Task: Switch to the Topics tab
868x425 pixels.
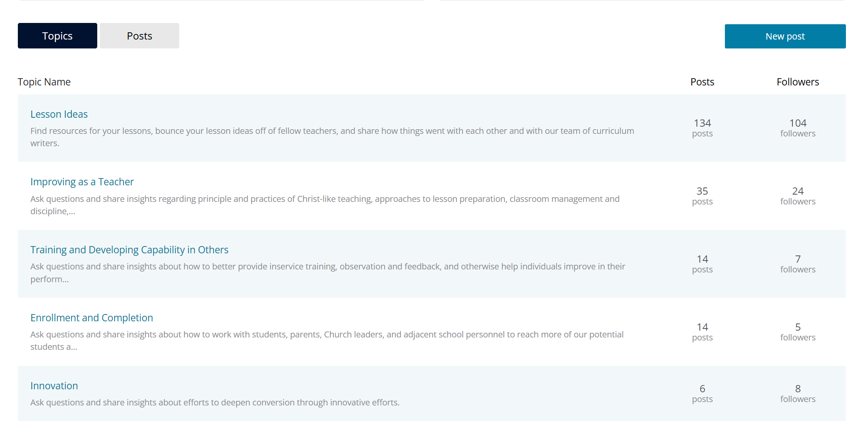Action: [x=57, y=36]
